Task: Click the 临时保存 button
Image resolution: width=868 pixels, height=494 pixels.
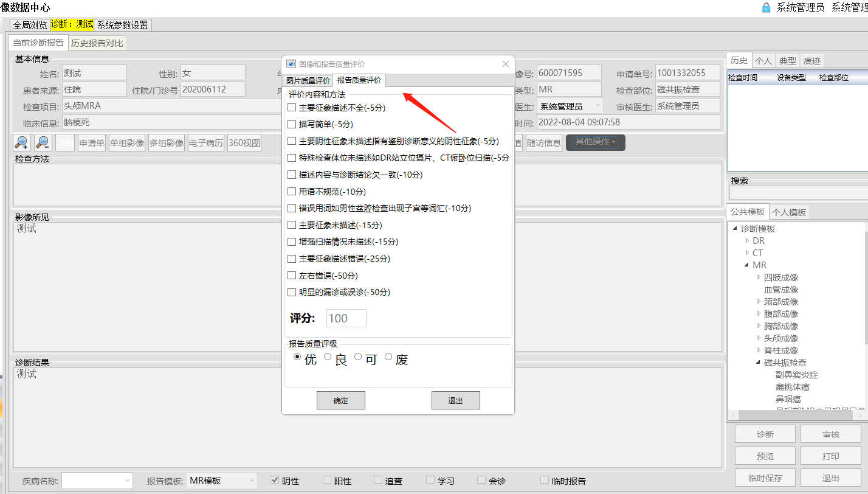Action: click(765, 478)
